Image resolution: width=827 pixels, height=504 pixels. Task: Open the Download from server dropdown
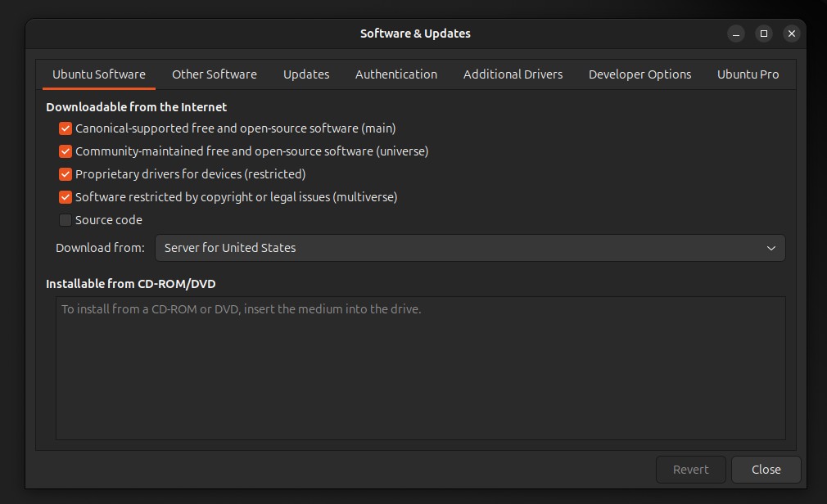coord(470,248)
